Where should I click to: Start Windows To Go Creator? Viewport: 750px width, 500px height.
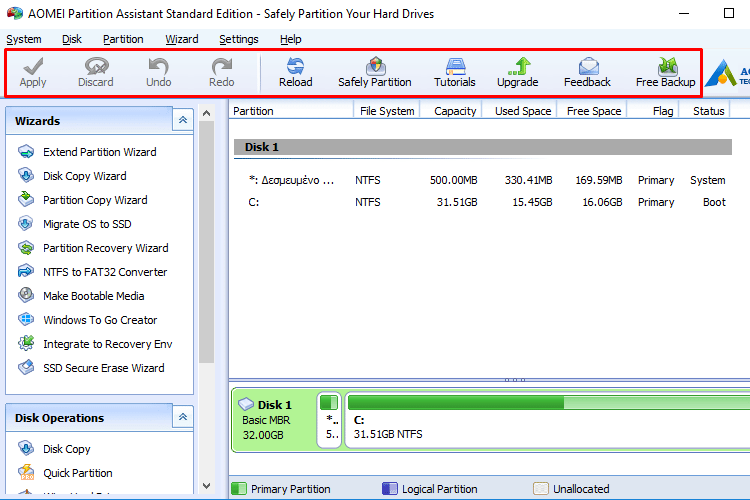[88, 320]
